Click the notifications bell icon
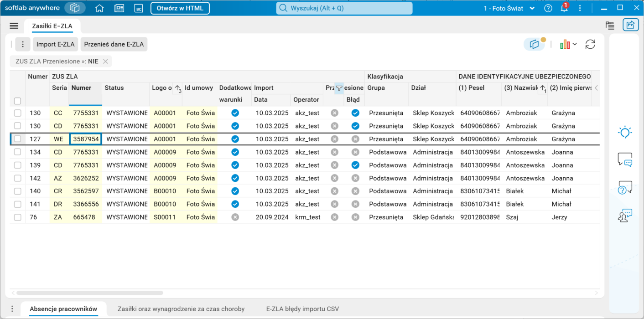644x319 pixels. coord(564,8)
